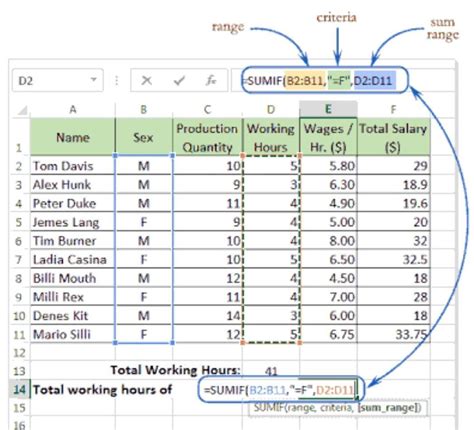Click inside the formula bar SUMIF text
This screenshot has width=474, height=430.
320,81
